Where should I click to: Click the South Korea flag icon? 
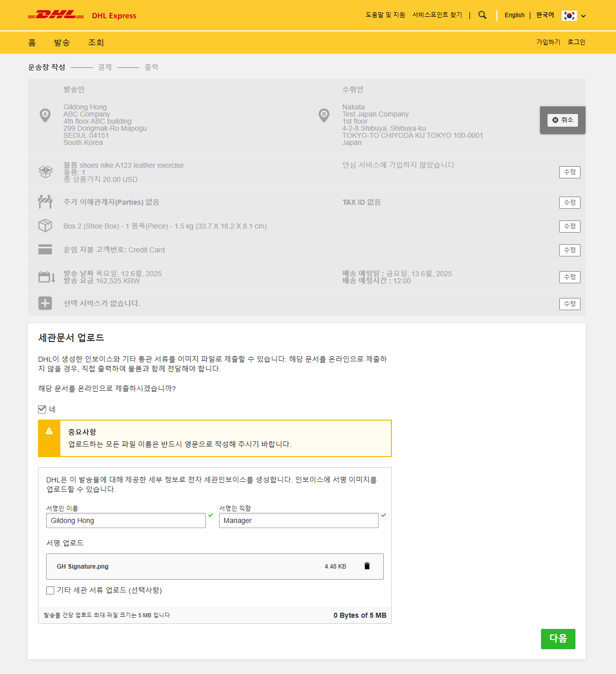[x=569, y=16]
